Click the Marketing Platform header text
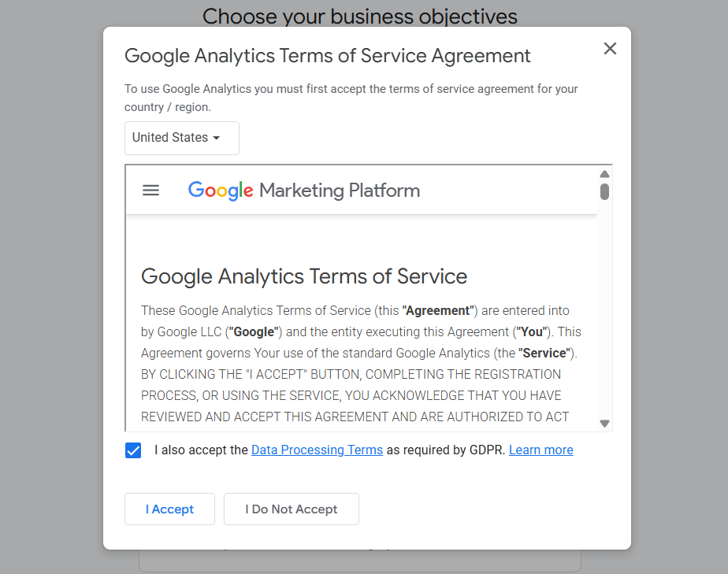The height and width of the screenshot is (574, 728). coord(340,191)
